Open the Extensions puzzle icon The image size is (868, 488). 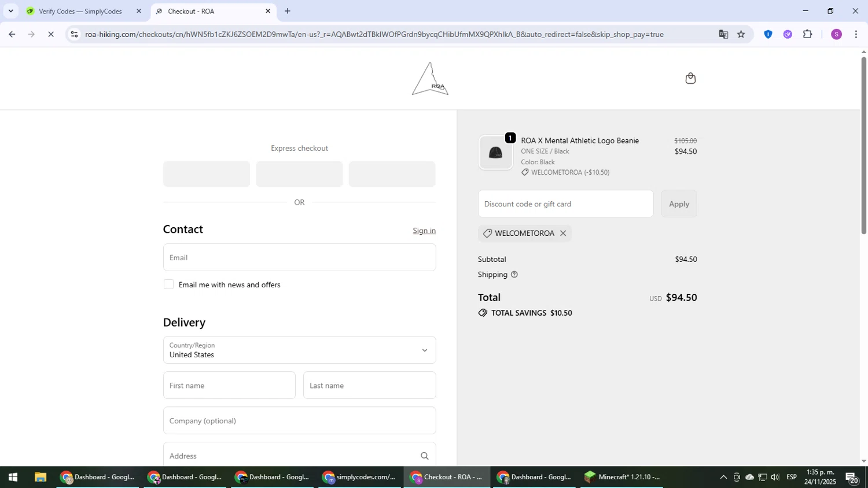pyautogui.click(x=808, y=34)
